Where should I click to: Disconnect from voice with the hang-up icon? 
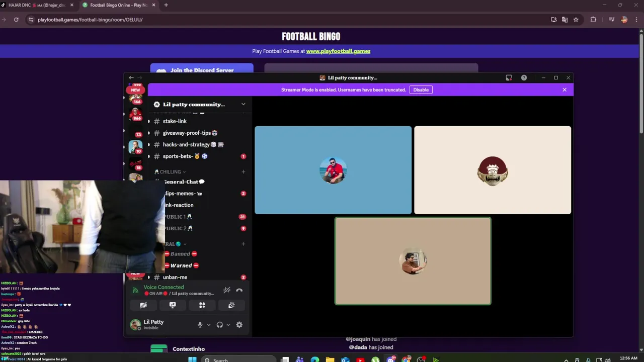click(x=239, y=290)
